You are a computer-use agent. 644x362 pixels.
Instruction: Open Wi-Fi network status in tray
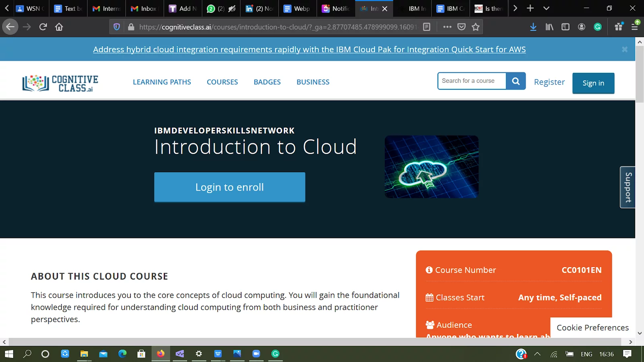[x=554, y=354]
